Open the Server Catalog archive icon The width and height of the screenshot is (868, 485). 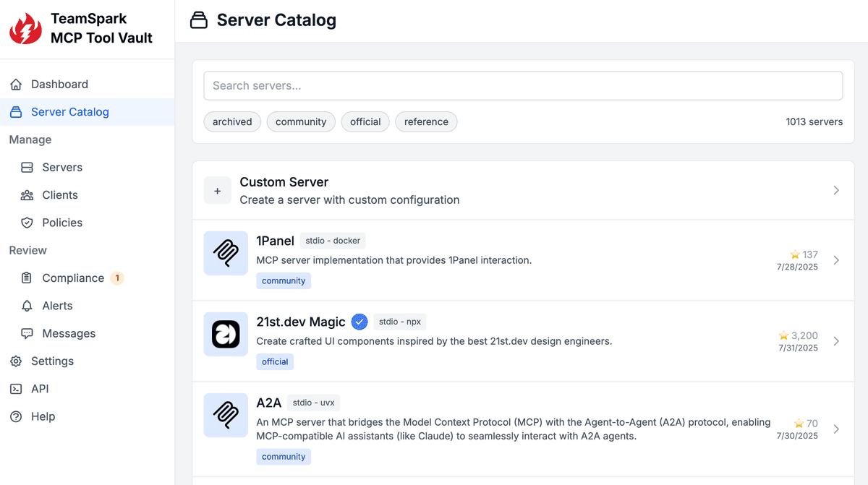pyautogui.click(x=16, y=111)
